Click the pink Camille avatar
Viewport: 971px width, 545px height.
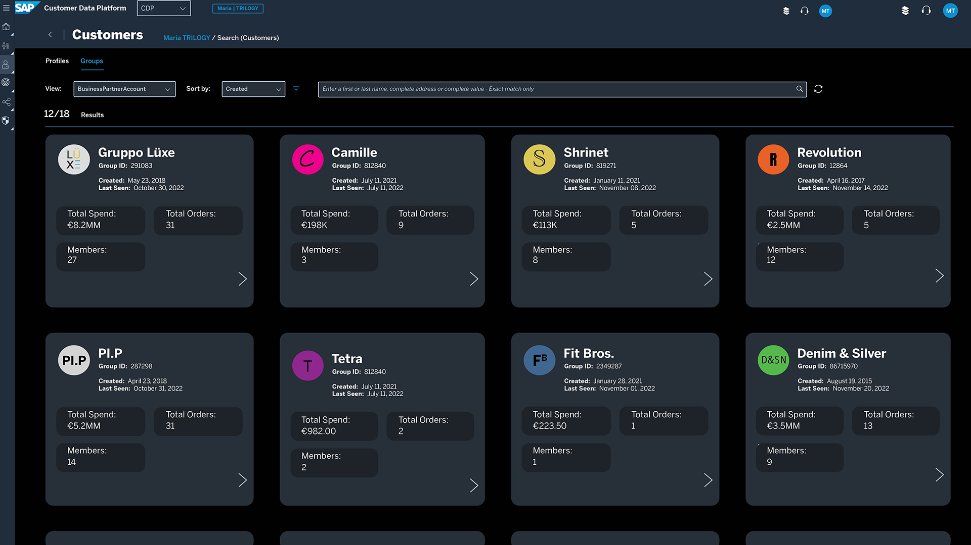pos(308,159)
